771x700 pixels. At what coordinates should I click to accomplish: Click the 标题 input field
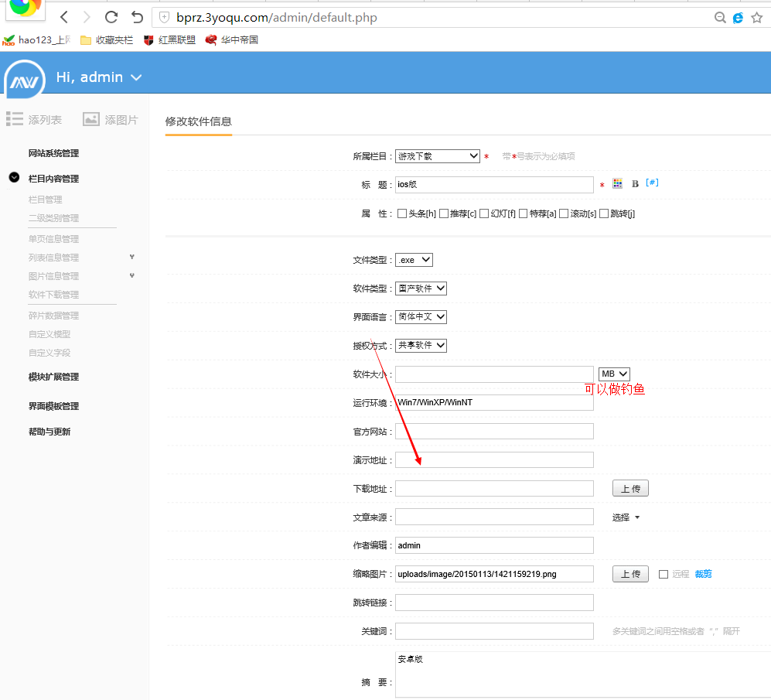[494, 184]
